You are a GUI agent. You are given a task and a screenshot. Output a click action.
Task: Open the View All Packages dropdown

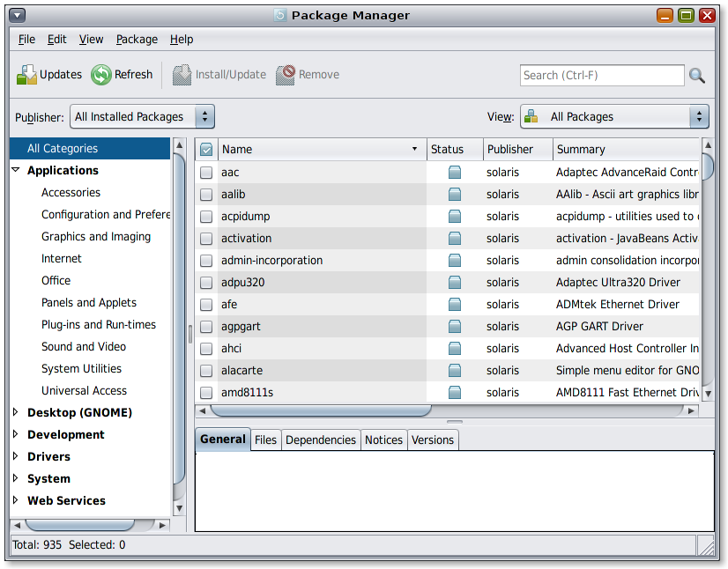(614, 116)
